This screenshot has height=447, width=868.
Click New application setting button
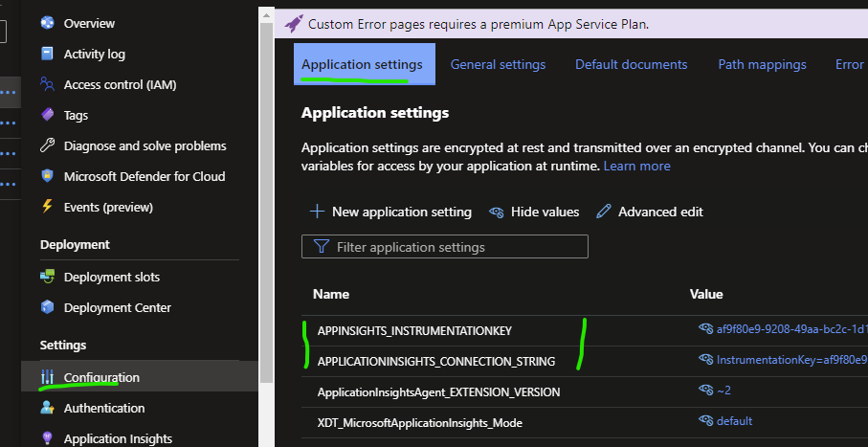pyautogui.click(x=390, y=212)
